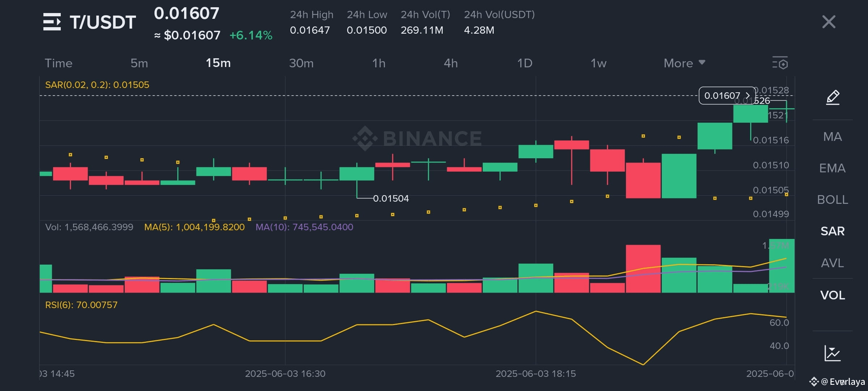
Task: Expand the More timeframes dropdown
Action: click(684, 63)
